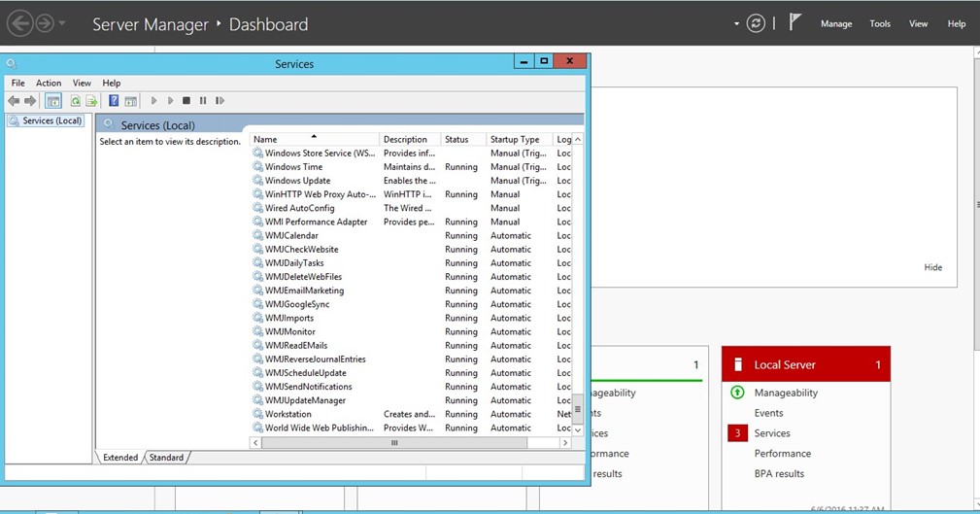Open Server Manager's View menu

[918, 23]
